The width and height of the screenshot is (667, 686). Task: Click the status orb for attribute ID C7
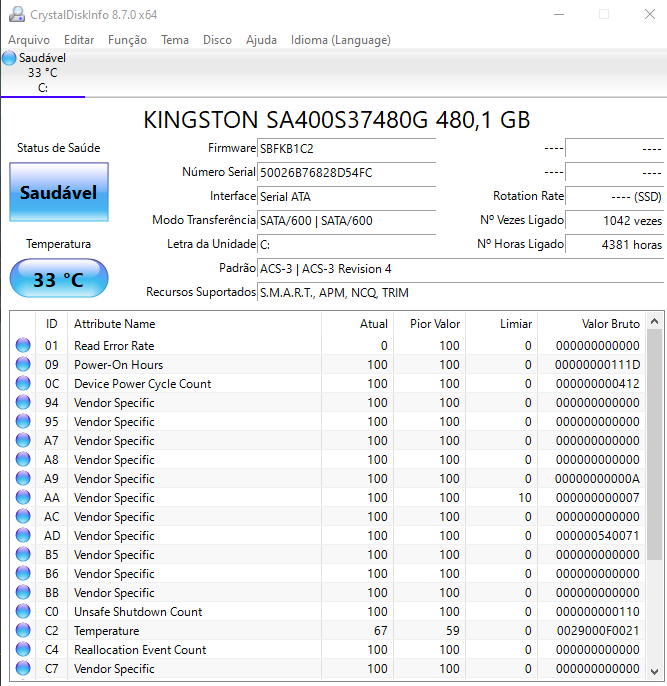pyautogui.click(x=23, y=668)
